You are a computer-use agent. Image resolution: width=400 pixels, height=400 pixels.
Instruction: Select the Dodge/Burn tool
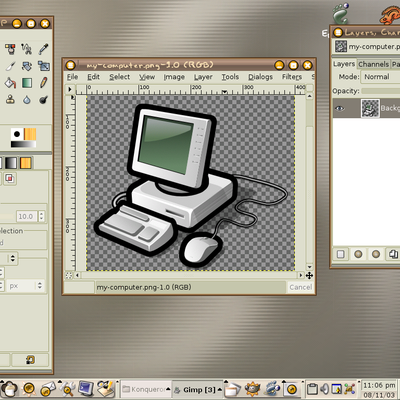point(43,99)
